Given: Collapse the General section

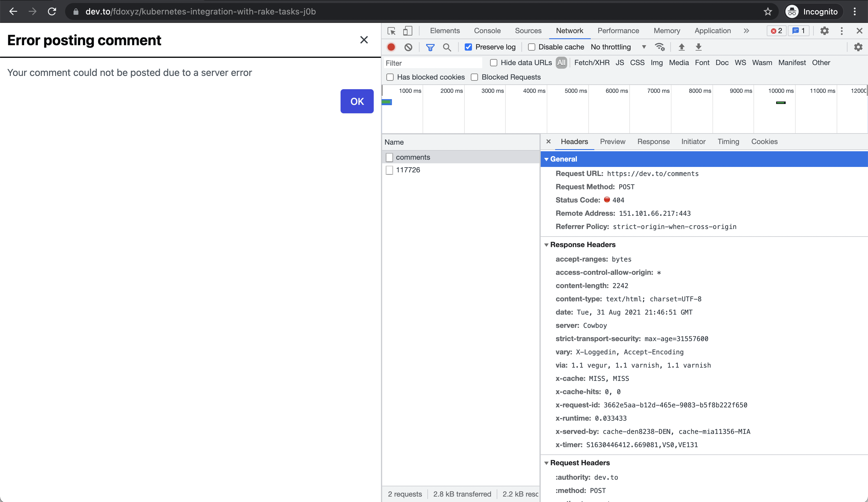Looking at the screenshot, I should [x=547, y=159].
